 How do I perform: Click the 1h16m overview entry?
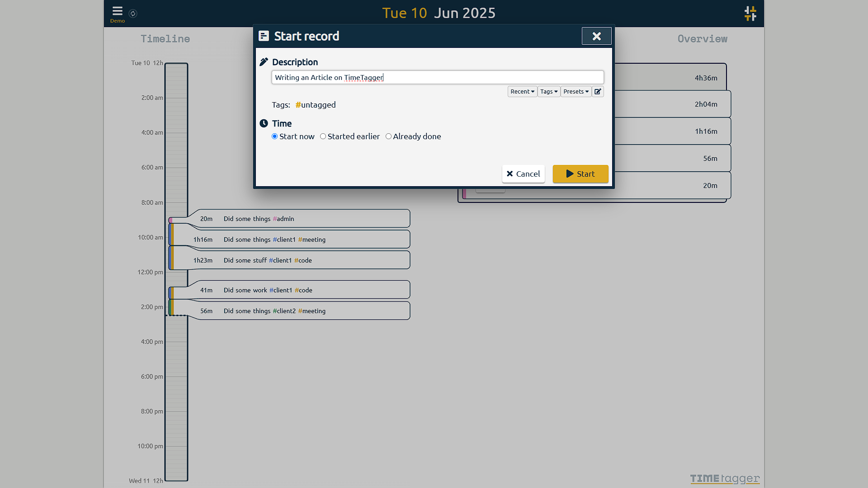coord(706,131)
